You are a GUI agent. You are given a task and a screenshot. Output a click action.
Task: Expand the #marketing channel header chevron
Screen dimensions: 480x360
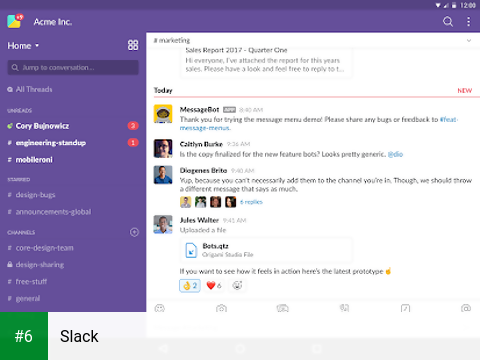(x=469, y=41)
